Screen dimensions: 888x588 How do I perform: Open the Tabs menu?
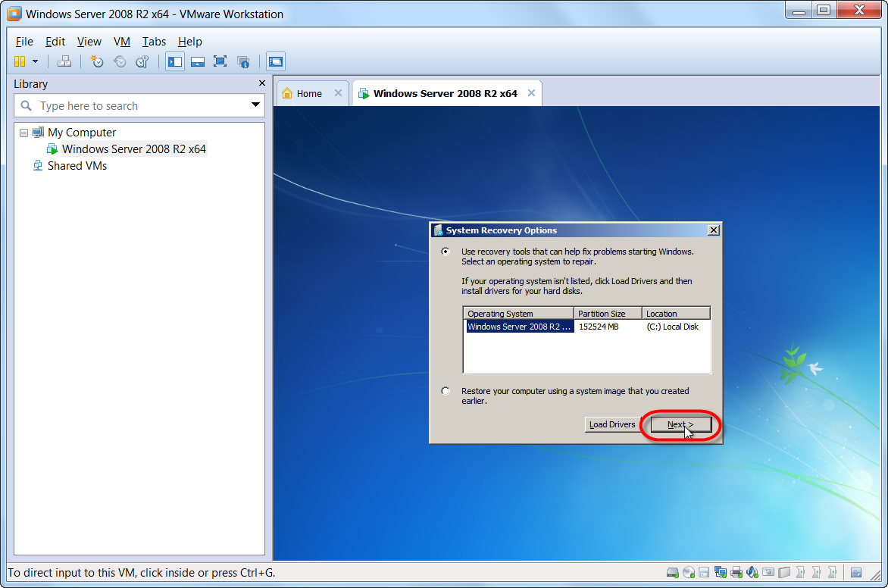pyautogui.click(x=154, y=42)
